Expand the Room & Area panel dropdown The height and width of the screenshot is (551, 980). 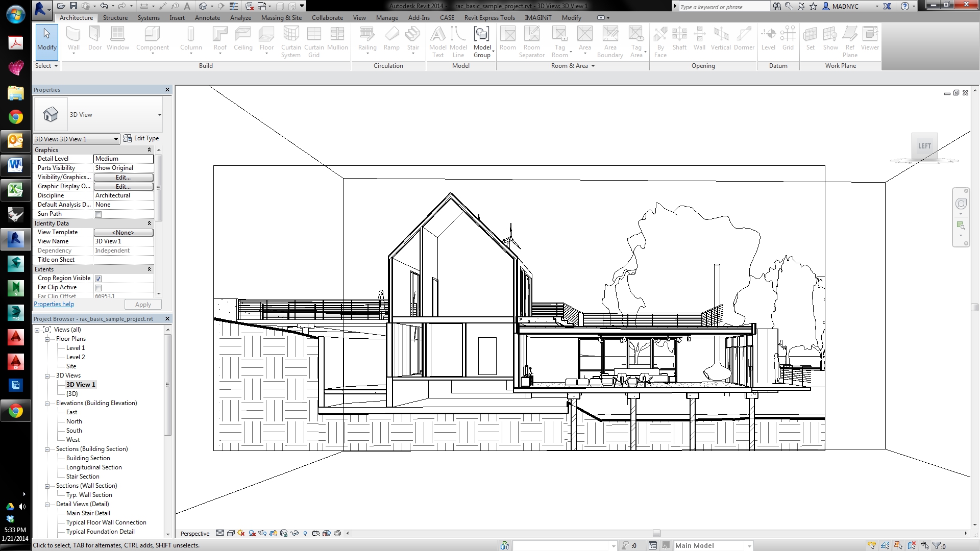click(x=593, y=66)
